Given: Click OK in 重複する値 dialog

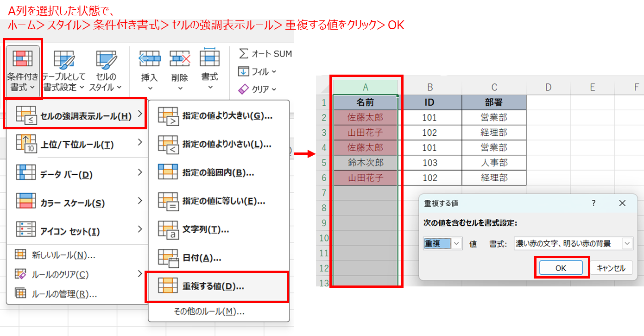Looking at the screenshot, I should click(562, 267).
